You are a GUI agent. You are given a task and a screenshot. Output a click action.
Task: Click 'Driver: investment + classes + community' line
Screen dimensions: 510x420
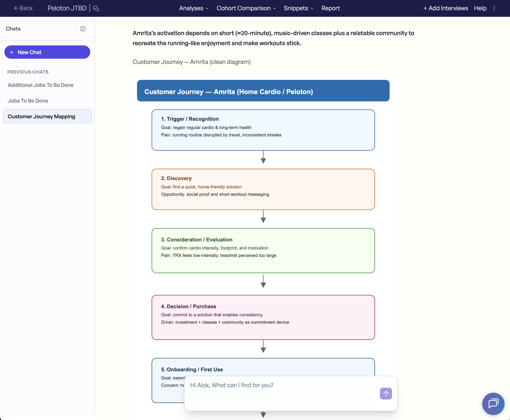tap(225, 322)
